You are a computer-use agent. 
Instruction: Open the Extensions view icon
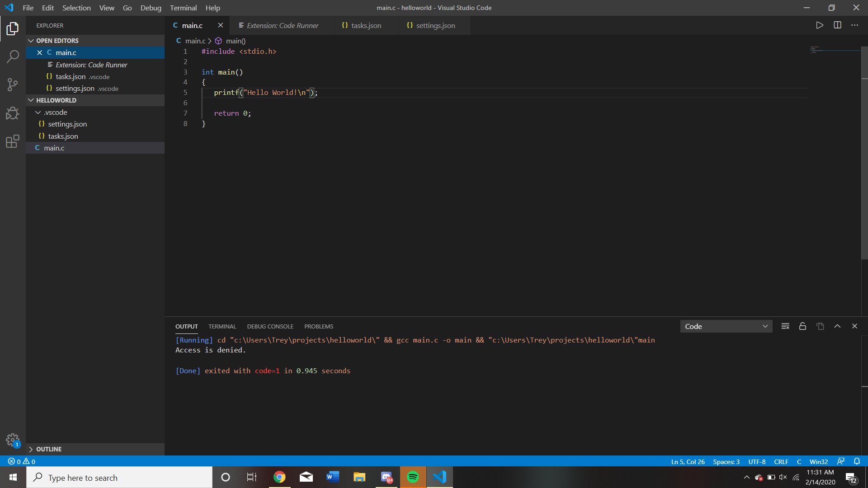click(13, 141)
